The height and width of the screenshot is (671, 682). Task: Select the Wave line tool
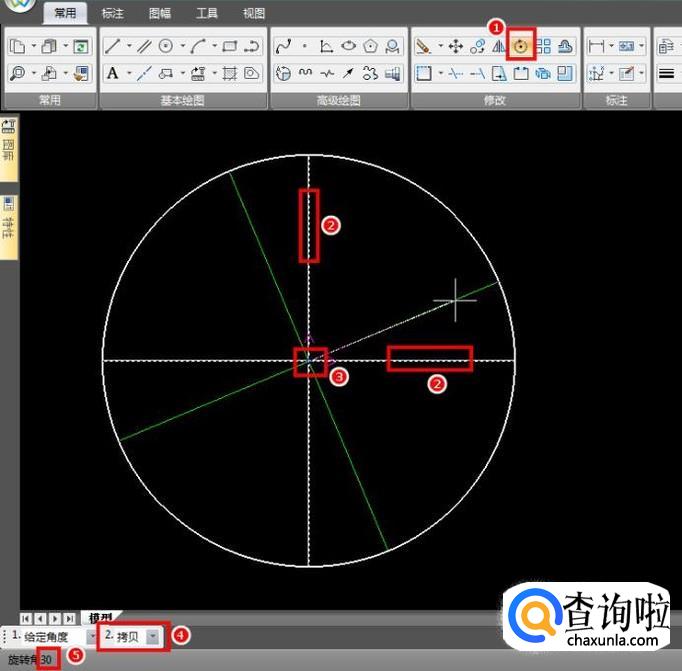tap(305, 73)
